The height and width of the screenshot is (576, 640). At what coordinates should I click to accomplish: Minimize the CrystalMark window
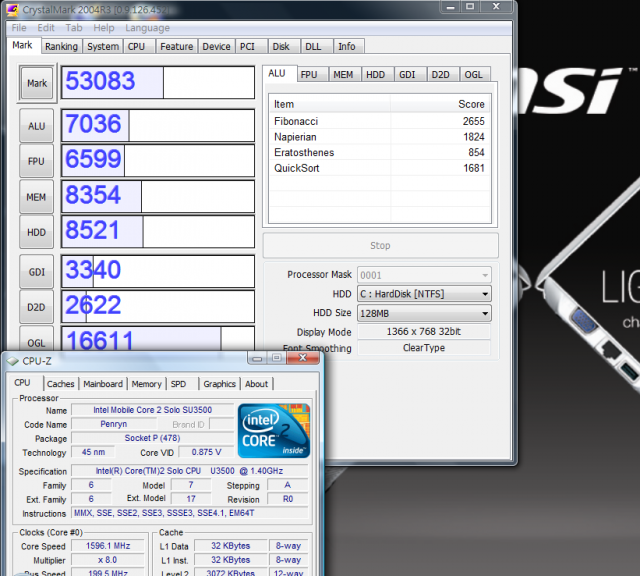click(x=451, y=7)
